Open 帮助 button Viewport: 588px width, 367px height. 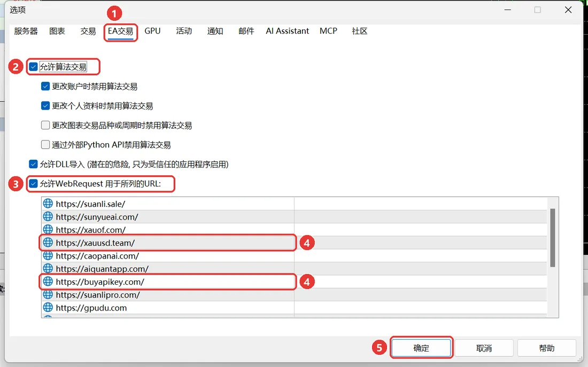click(x=547, y=348)
